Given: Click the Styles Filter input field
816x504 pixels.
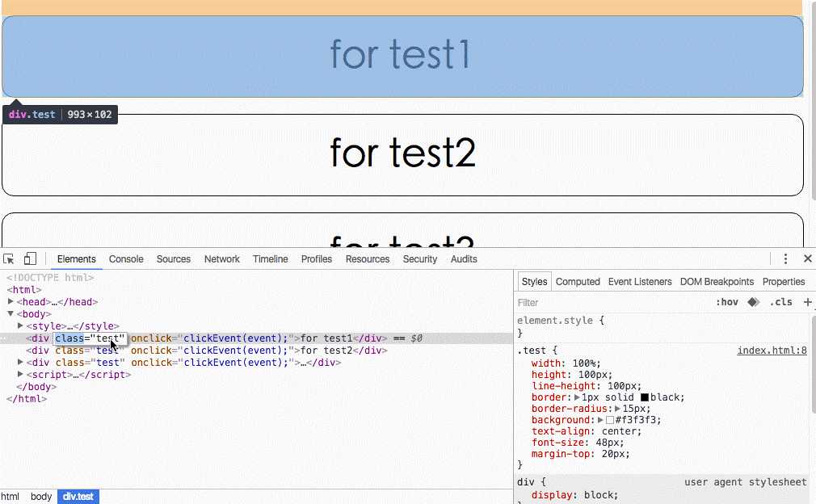Looking at the screenshot, I should (x=614, y=302).
